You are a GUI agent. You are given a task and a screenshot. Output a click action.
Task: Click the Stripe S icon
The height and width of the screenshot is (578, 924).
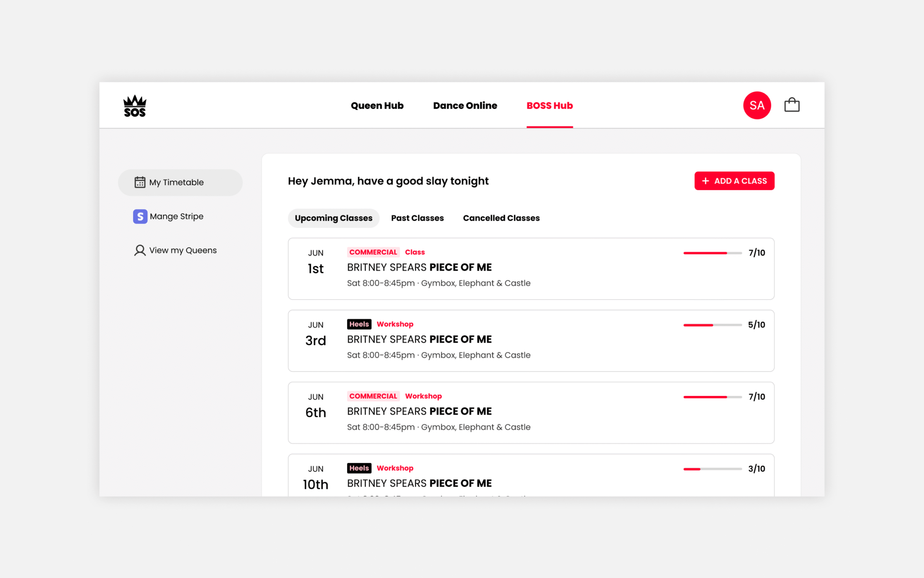click(x=140, y=216)
